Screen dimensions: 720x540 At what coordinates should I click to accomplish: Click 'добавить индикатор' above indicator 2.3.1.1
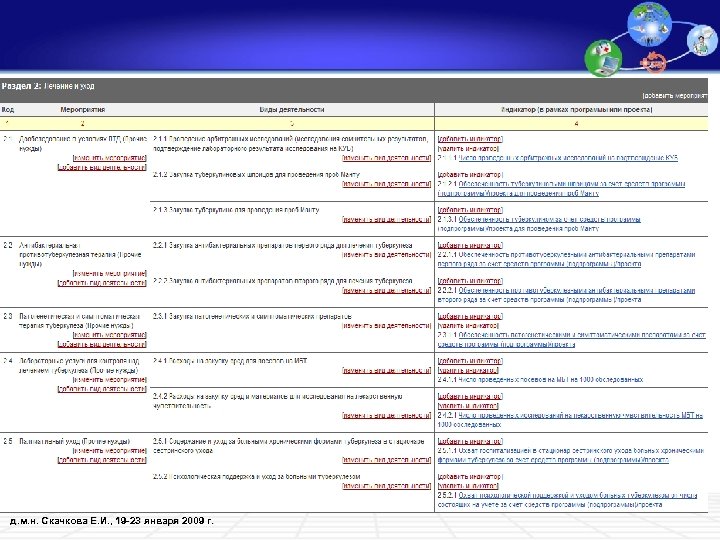[x=470, y=316]
